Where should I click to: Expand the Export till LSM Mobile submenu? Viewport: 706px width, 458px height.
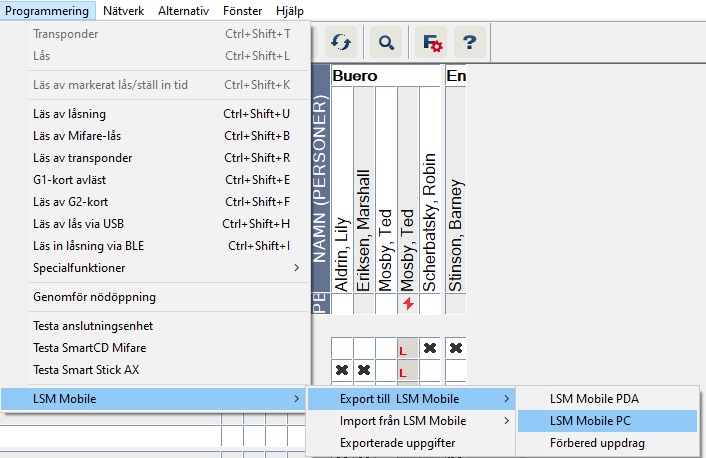[405, 398]
